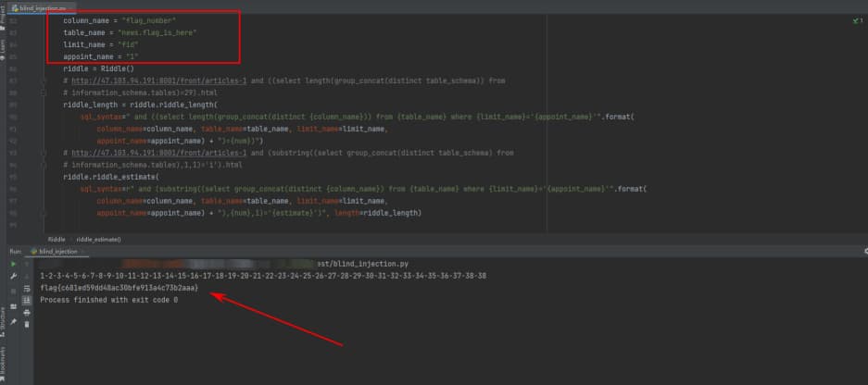Toggle soft-wrap in the Run console
The height and width of the screenshot is (385, 868).
pyautogui.click(x=27, y=289)
